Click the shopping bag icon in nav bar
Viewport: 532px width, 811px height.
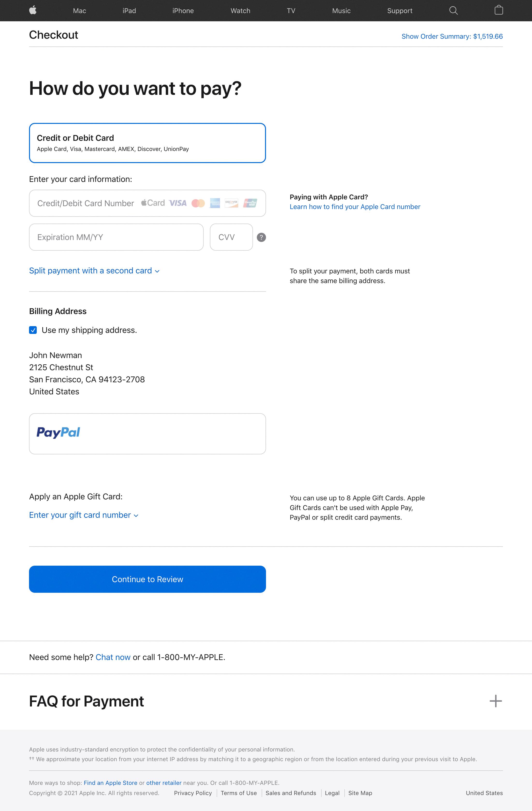pos(499,11)
